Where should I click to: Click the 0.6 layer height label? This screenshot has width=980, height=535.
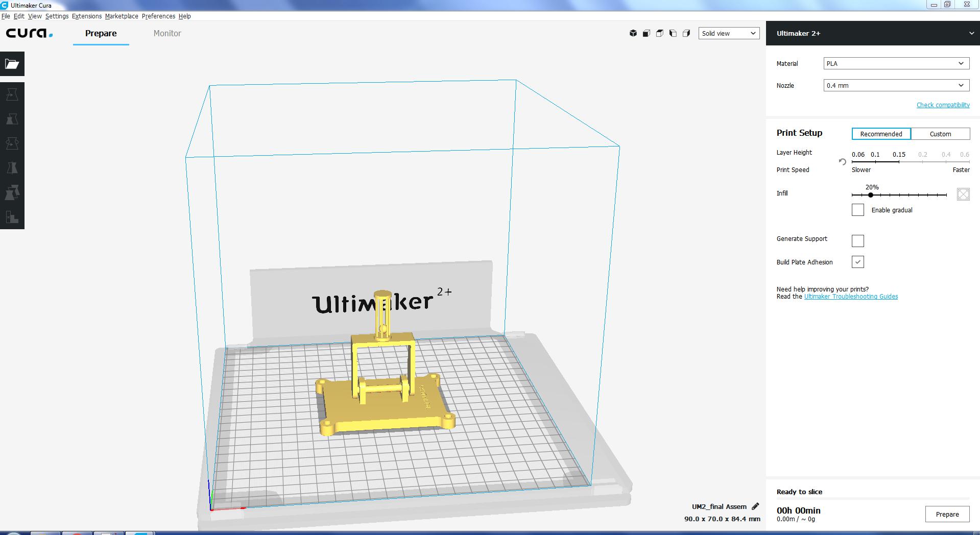pos(964,154)
